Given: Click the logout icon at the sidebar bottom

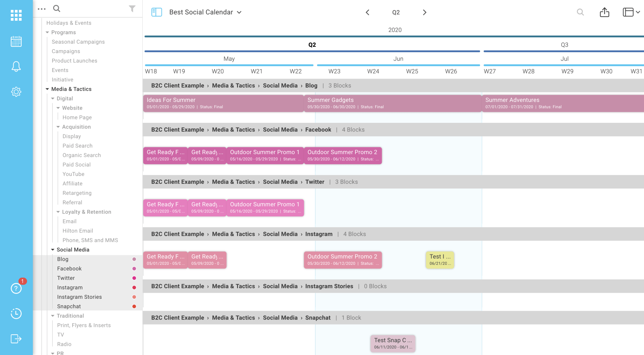Looking at the screenshot, I should [16, 339].
